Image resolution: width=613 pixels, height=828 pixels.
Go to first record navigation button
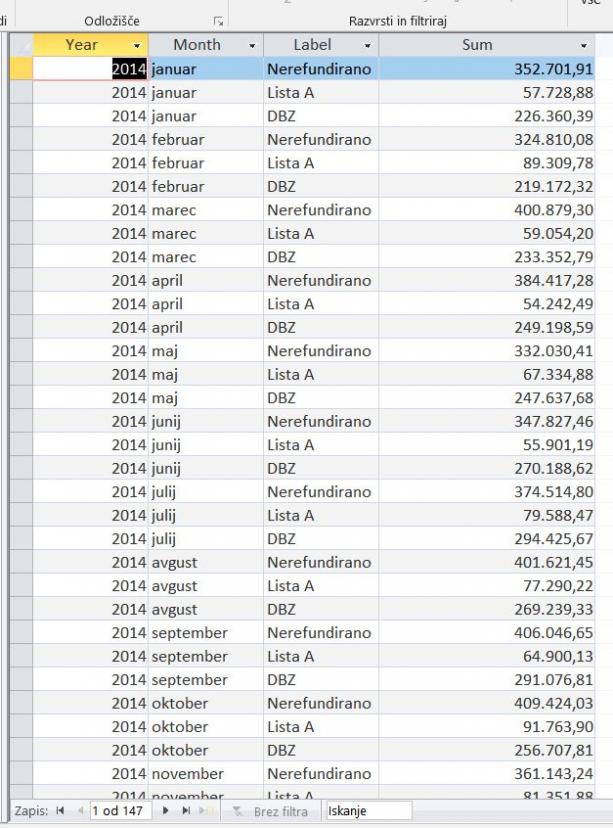[62, 811]
